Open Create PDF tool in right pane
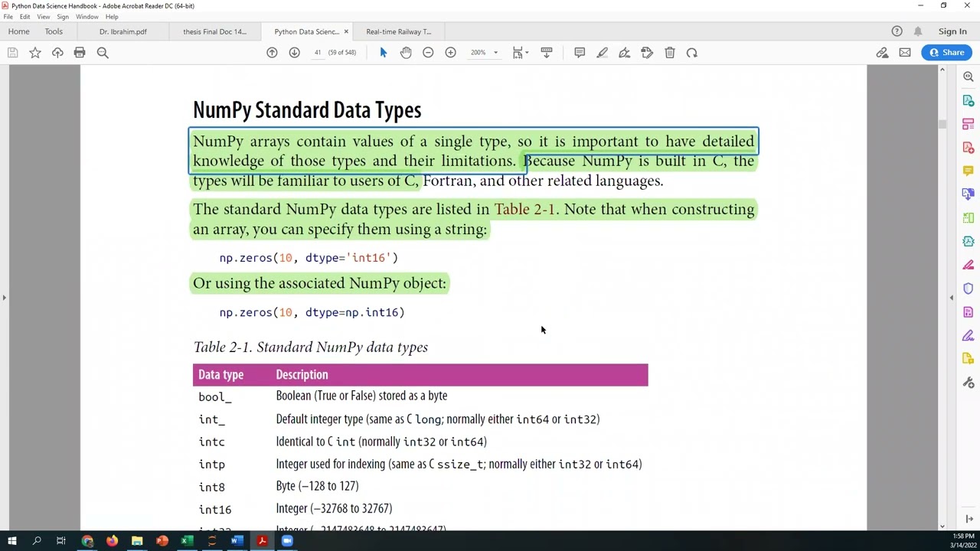Image resolution: width=980 pixels, height=551 pixels. (969, 147)
